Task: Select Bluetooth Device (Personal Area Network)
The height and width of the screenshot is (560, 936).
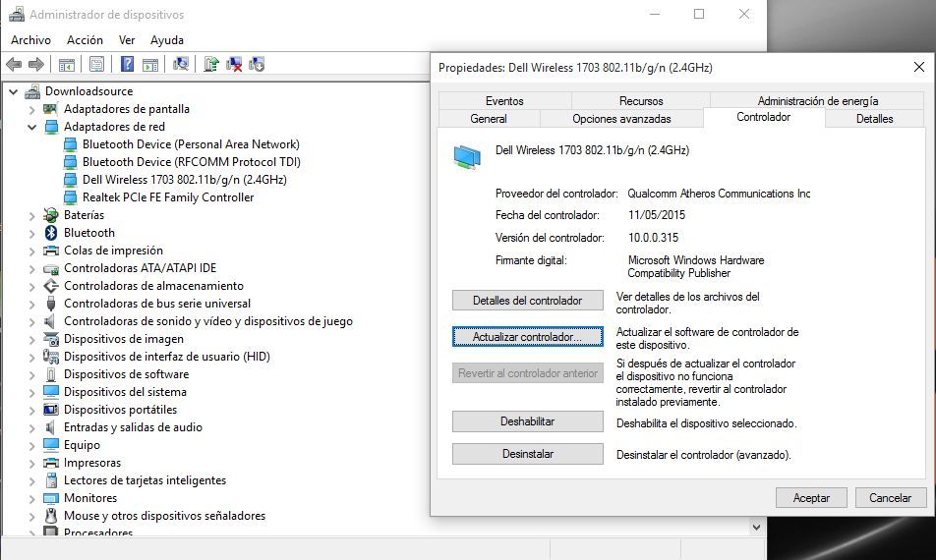Action: [191, 144]
